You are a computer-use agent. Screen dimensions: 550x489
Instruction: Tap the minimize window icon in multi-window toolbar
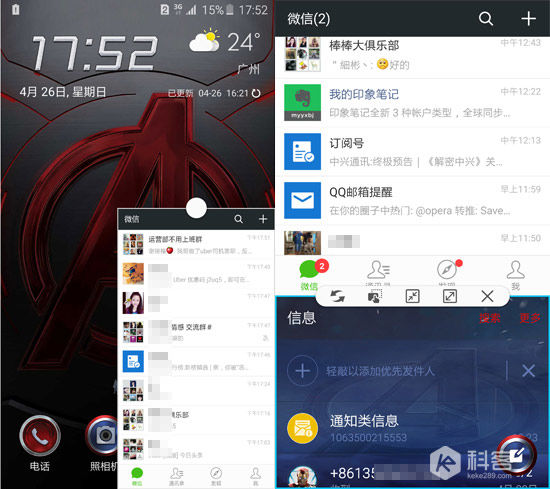(x=412, y=296)
